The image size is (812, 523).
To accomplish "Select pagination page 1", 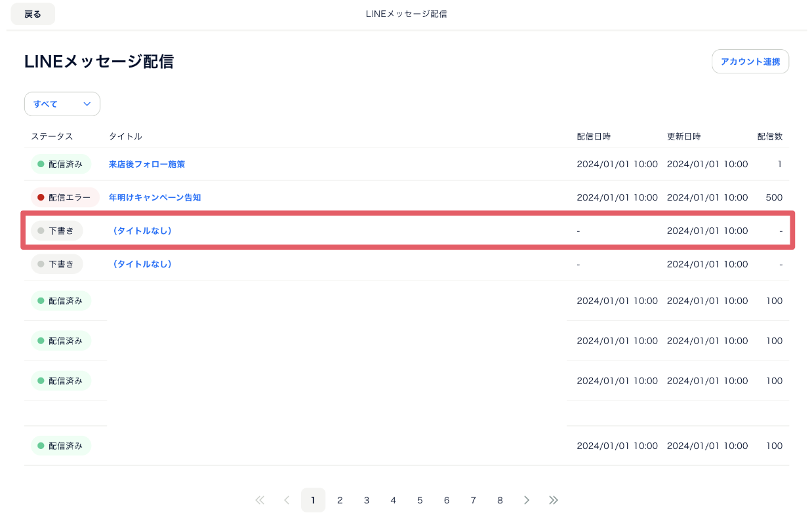I will point(313,500).
